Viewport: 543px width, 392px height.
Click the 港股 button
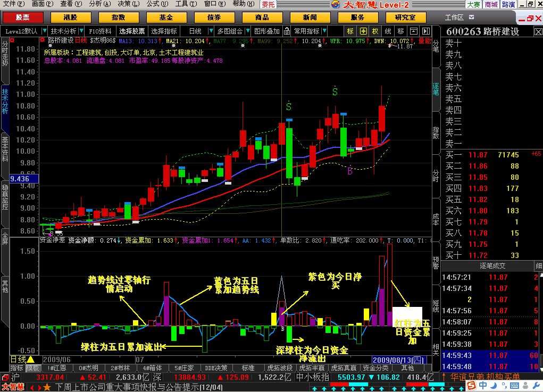(71, 18)
